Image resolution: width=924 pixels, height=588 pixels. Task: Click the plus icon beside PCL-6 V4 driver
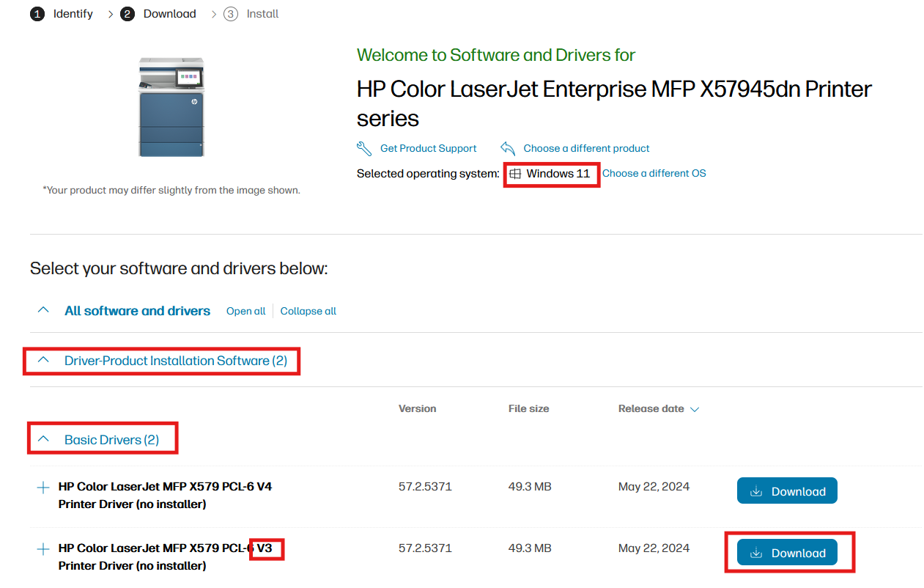click(43, 487)
